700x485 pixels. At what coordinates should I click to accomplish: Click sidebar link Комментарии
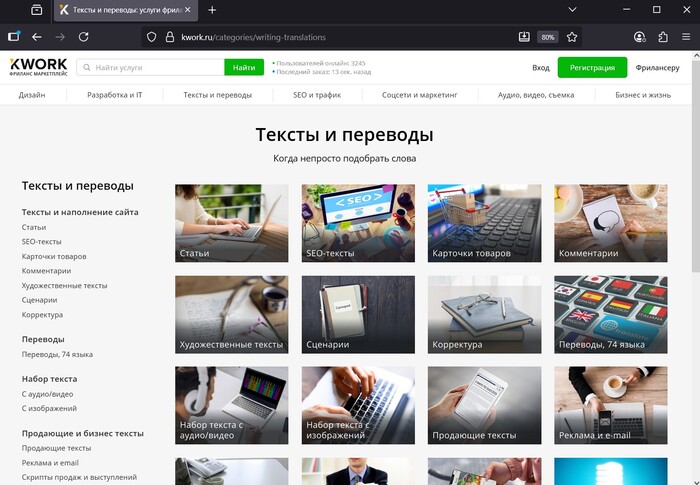(x=46, y=271)
